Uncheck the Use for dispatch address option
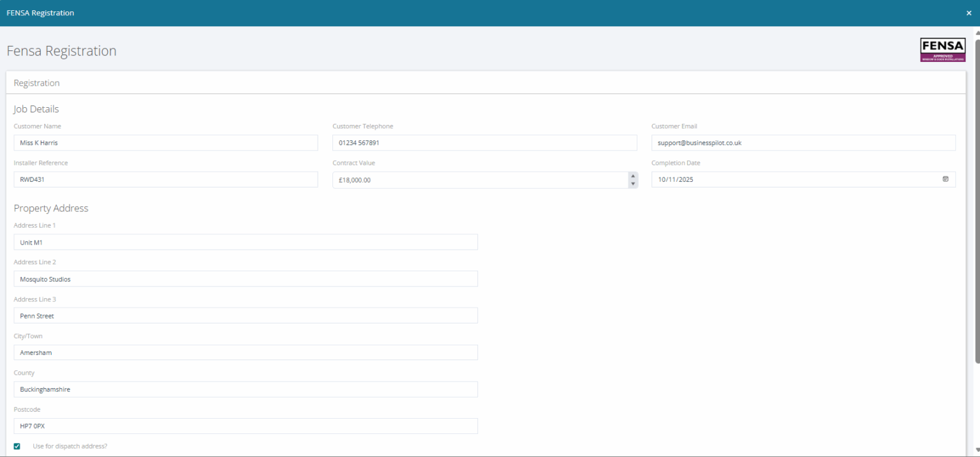 [17, 446]
